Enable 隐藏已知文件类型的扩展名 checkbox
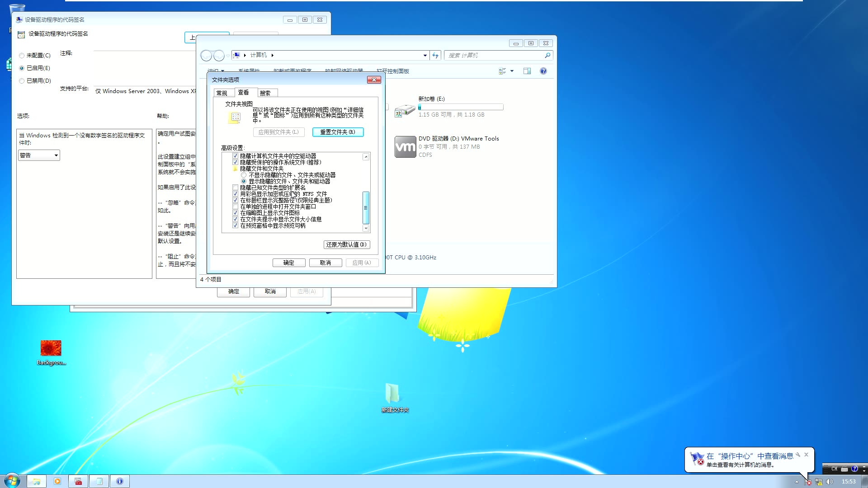Viewport: 868px width, 488px height. [x=236, y=187]
